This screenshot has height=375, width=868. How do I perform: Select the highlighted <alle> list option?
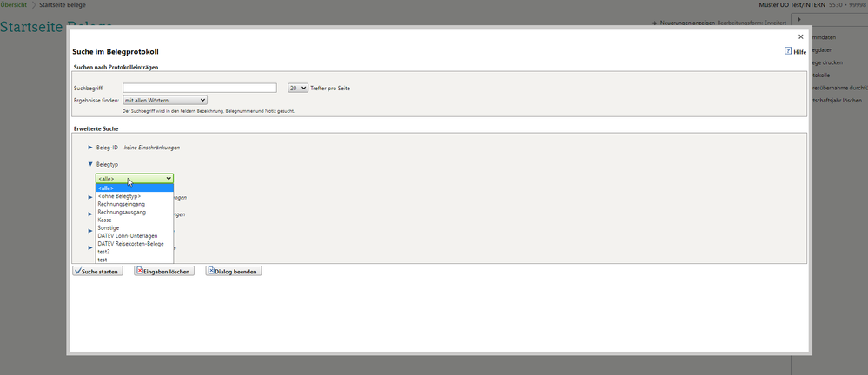135,187
